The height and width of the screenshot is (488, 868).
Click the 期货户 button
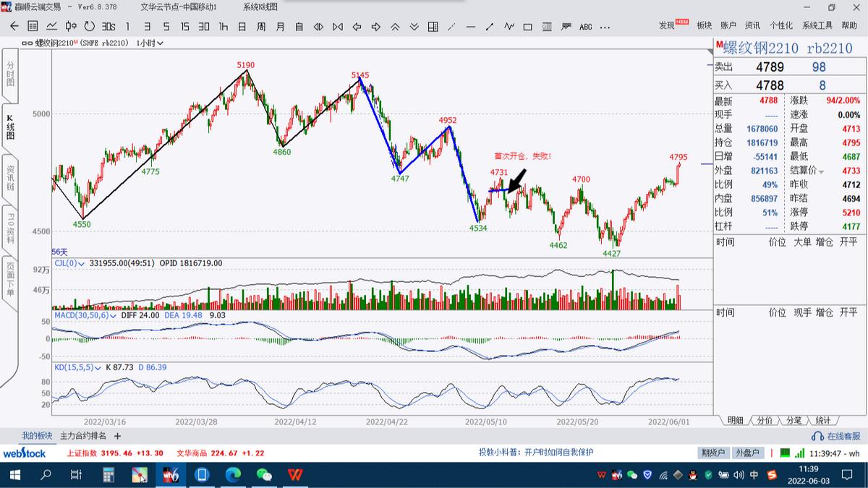[712, 453]
